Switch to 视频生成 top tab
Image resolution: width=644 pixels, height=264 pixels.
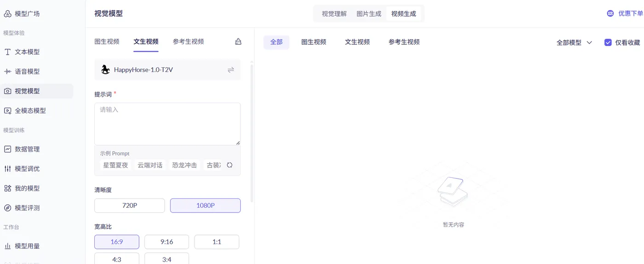(404, 14)
